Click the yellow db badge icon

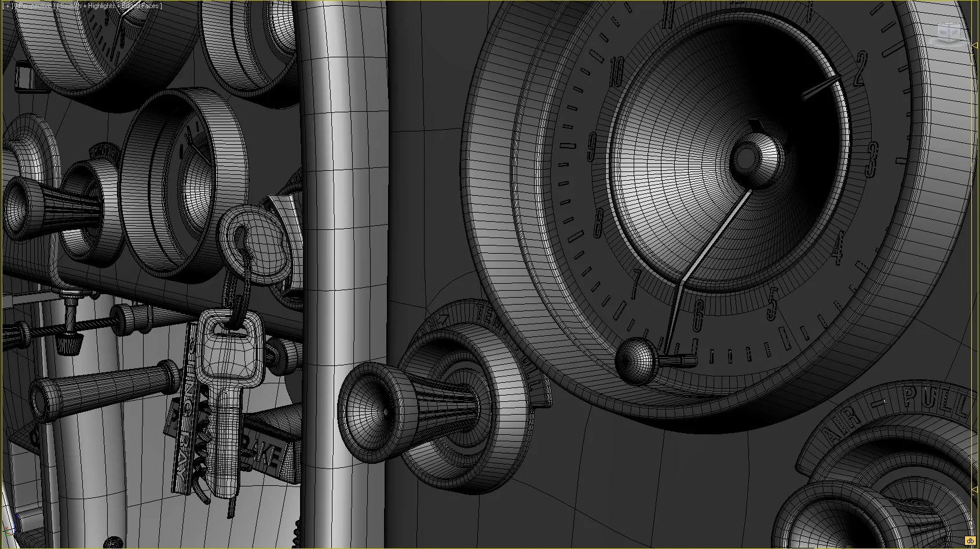click(x=970, y=541)
